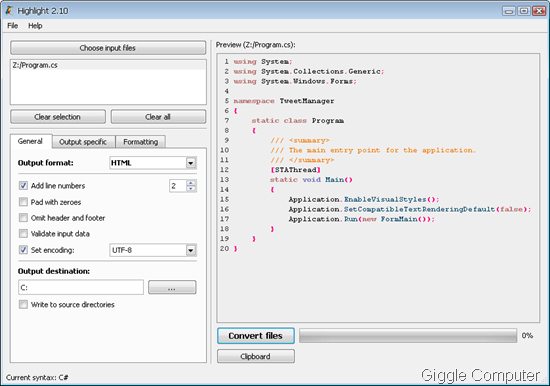Enable the Pad with zeroes checkbox
Screen dimensions: 550x386
[x=23, y=202]
